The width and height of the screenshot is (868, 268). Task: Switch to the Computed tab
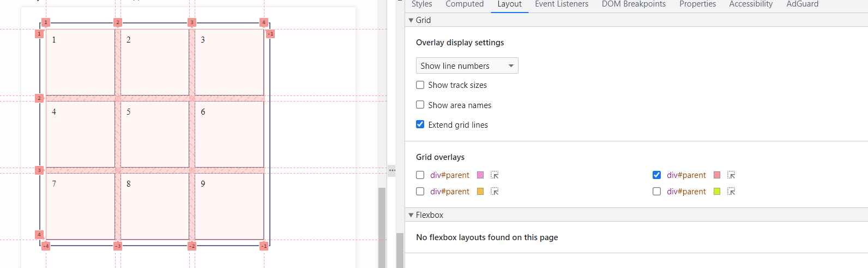click(465, 4)
